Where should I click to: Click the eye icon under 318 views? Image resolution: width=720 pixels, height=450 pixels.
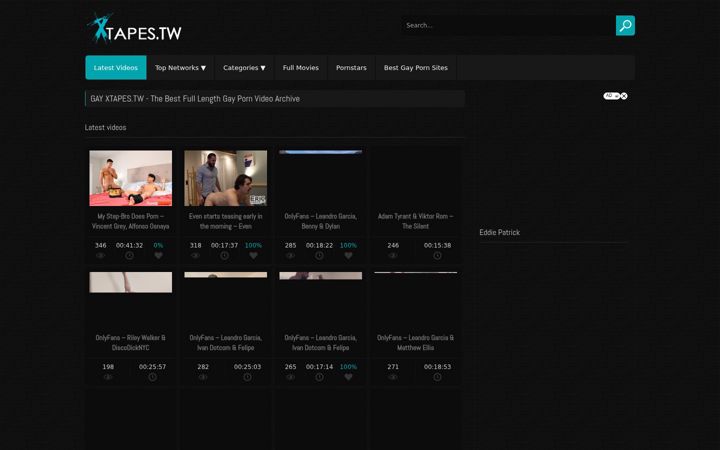(196, 255)
